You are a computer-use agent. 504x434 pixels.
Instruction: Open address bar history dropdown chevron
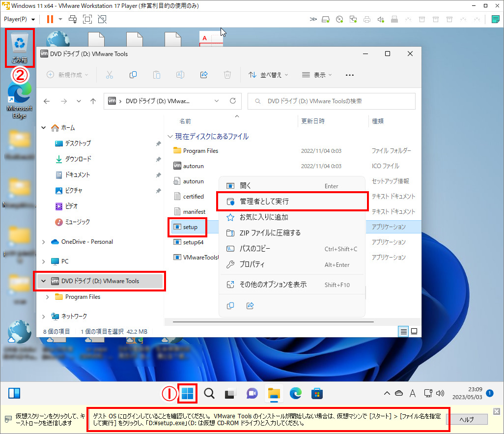[217, 101]
